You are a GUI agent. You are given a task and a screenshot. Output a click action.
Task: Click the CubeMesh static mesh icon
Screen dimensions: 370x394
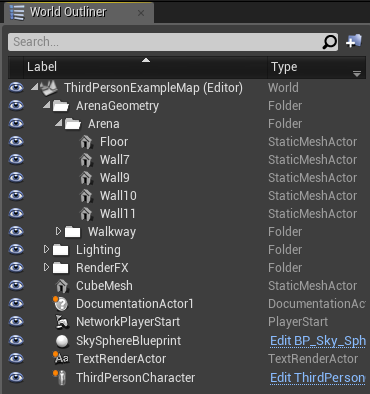(62, 286)
